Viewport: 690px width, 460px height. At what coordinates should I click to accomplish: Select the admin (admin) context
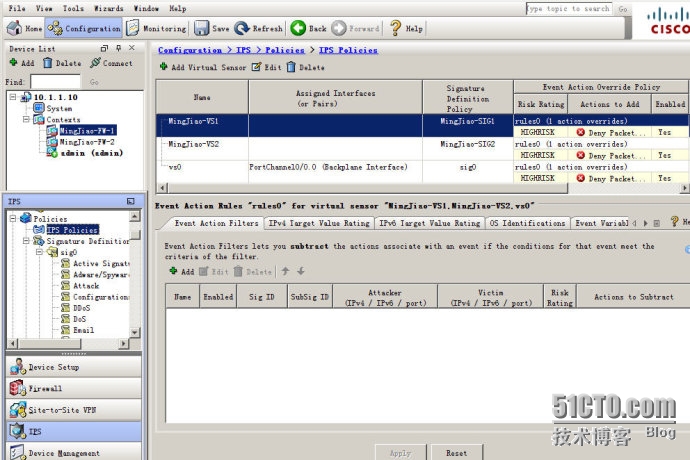(85, 153)
